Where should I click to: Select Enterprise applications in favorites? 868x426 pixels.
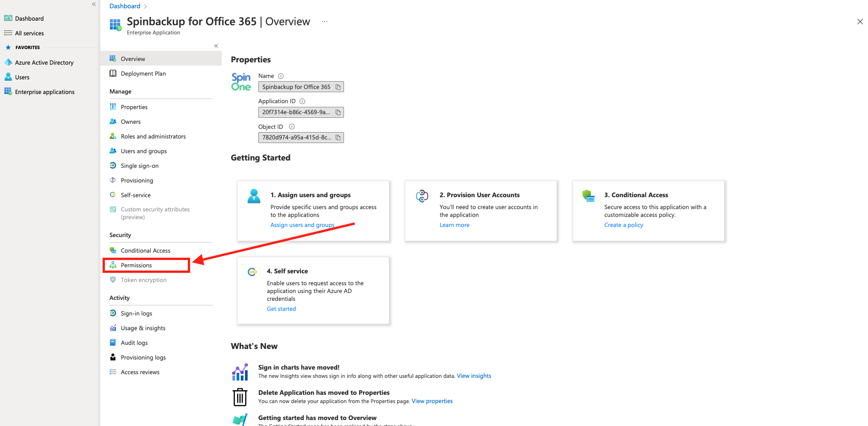tap(44, 92)
